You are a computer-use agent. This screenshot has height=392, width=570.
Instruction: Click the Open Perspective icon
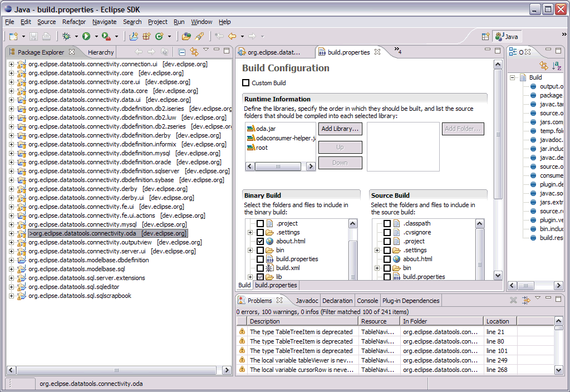tap(485, 36)
